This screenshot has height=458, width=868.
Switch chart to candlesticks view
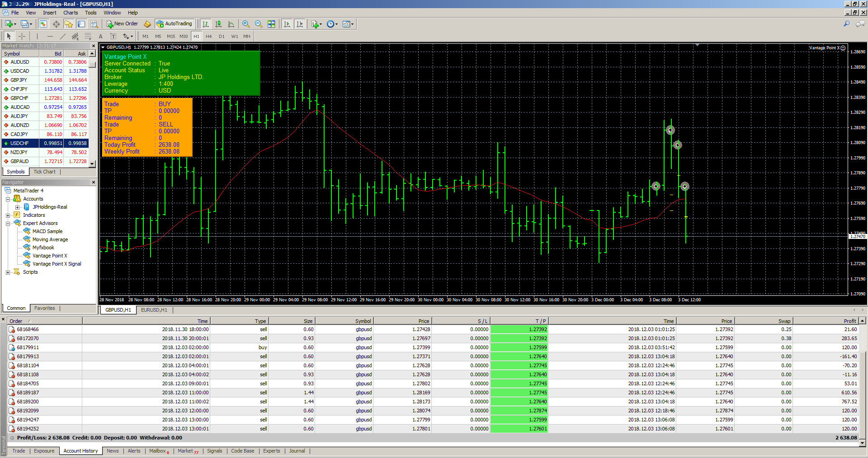coord(218,24)
